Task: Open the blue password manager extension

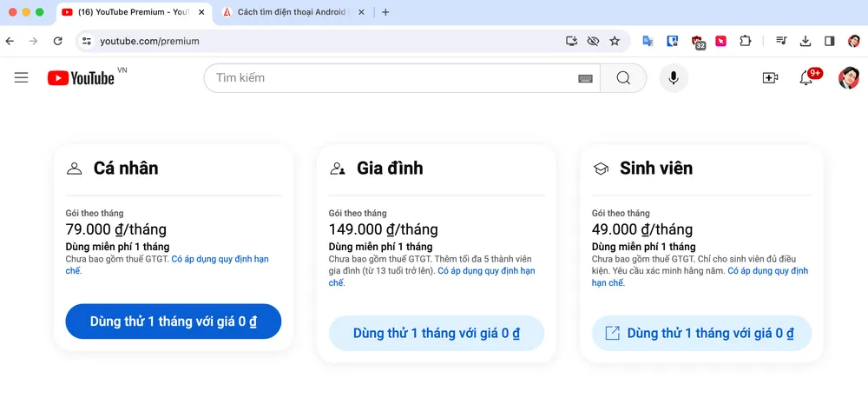Action: [672, 41]
